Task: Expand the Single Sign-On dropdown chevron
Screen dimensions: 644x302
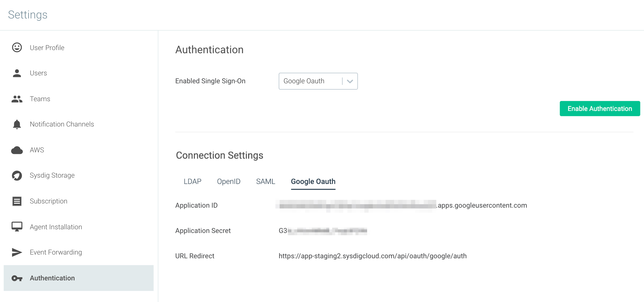Action: click(x=350, y=81)
